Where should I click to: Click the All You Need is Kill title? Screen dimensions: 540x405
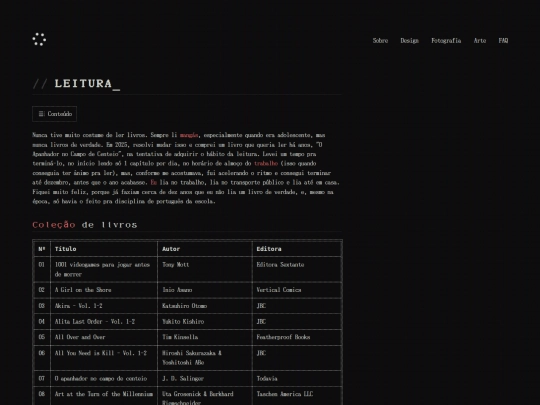click(x=101, y=353)
